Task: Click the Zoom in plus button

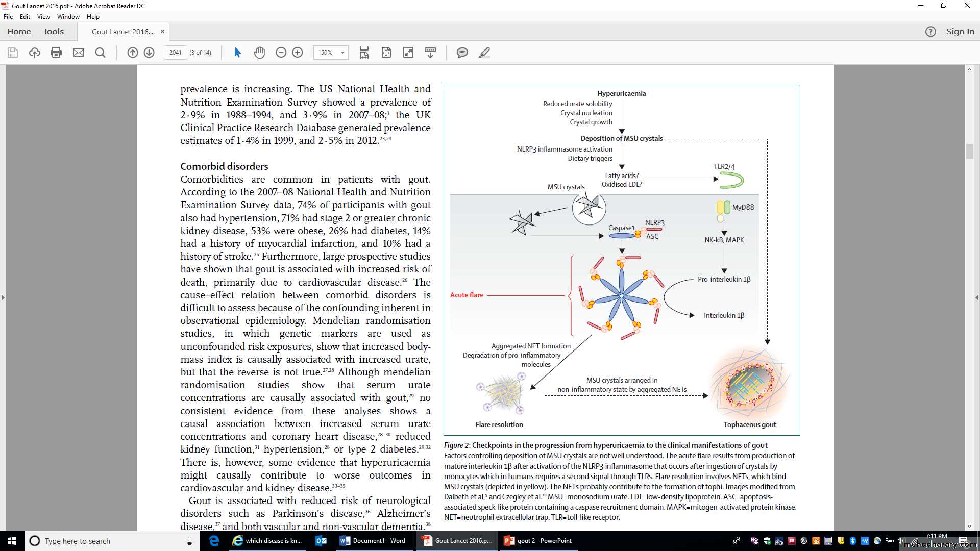Action: [298, 53]
